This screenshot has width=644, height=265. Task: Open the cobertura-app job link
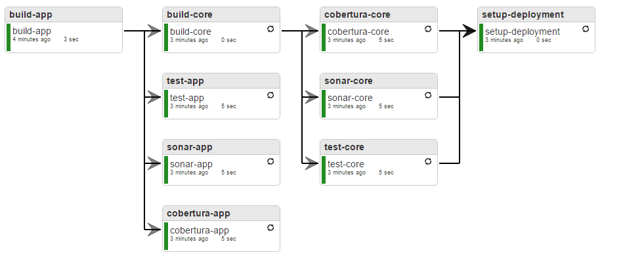tap(199, 230)
